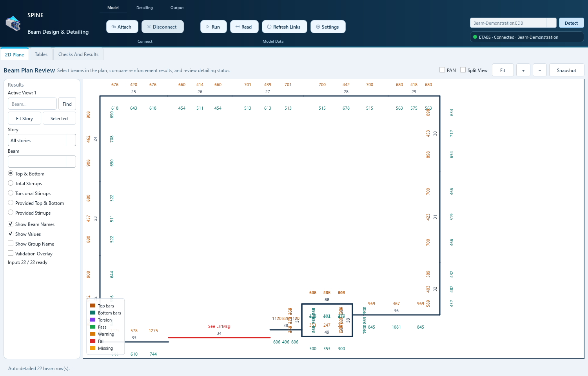The width and height of the screenshot is (588, 376).
Task: Select the Torsional Stirrups radio option
Action: pos(11,193)
